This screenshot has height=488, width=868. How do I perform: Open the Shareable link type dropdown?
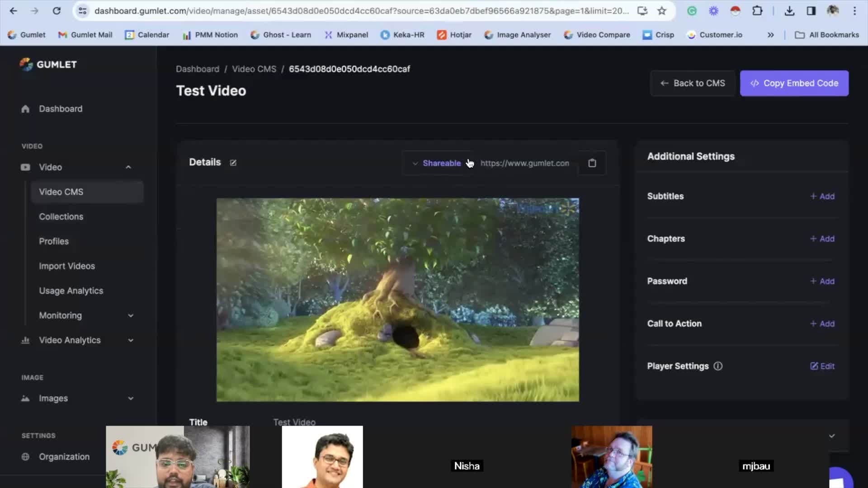437,163
